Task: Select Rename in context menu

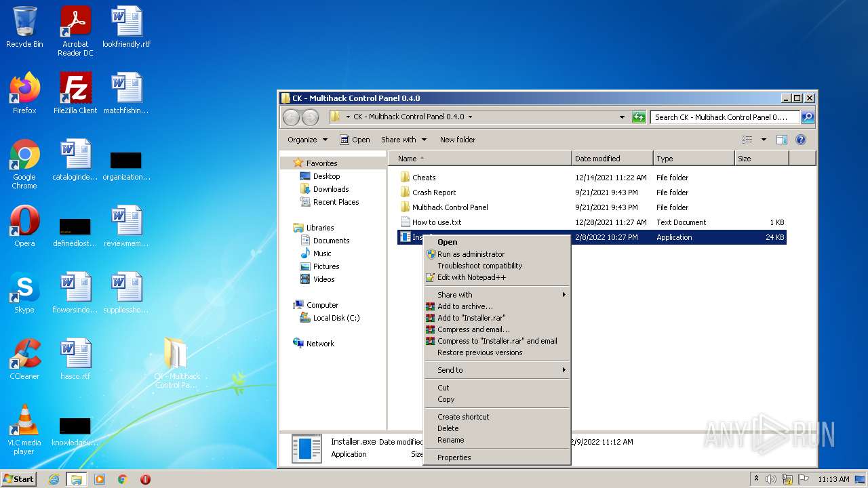Action: tap(497, 440)
